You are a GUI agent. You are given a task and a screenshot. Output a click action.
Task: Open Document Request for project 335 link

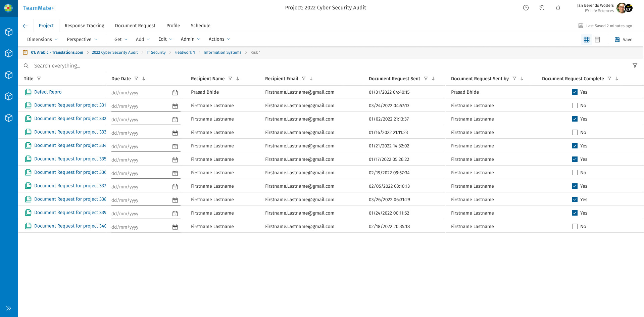pyautogui.click(x=70, y=159)
